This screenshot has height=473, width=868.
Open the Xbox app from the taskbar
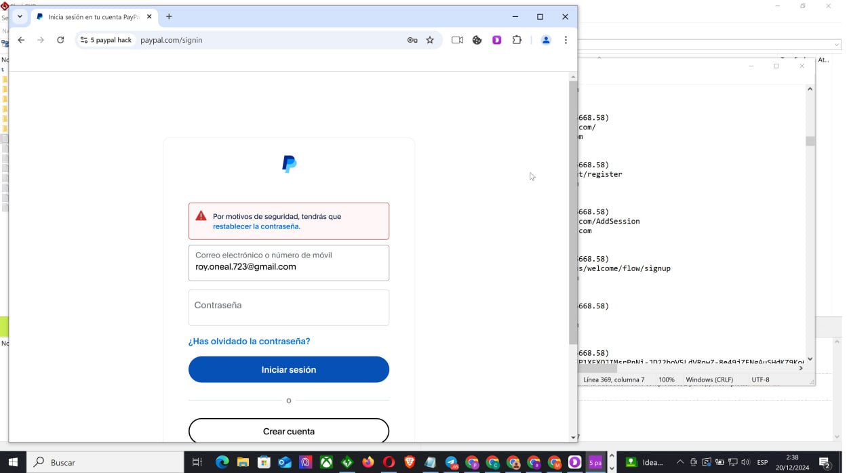(326, 462)
